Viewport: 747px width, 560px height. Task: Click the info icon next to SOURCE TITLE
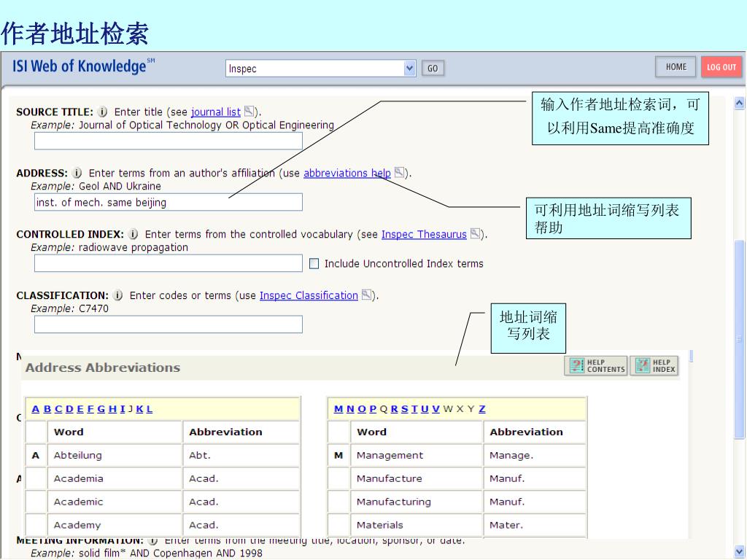(102, 112)
